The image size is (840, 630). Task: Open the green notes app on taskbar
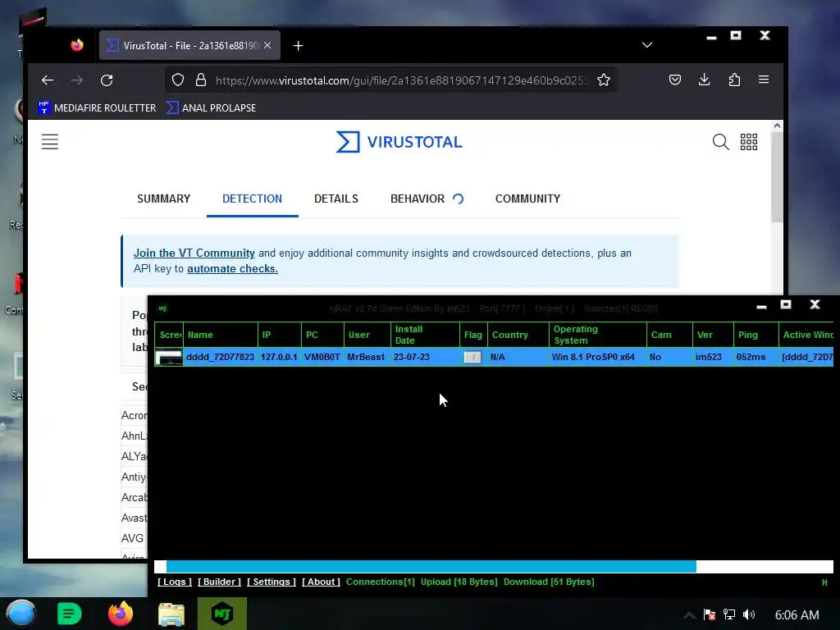click(x=69, y=614)
